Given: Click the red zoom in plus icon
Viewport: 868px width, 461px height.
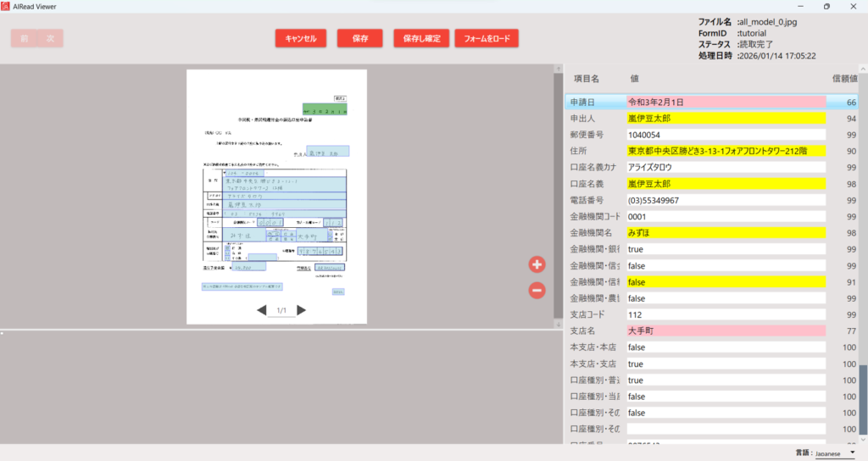Looking at the screenshot, I should tap(537, 264).
